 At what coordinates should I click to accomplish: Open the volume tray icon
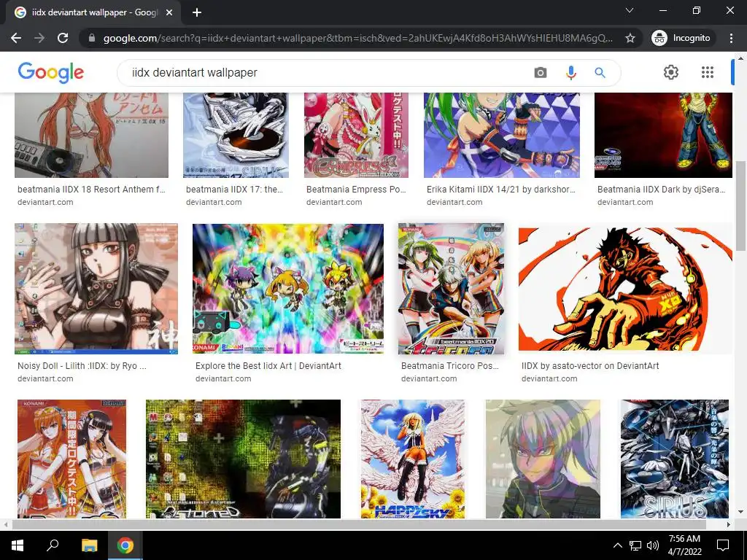[653, 545]
